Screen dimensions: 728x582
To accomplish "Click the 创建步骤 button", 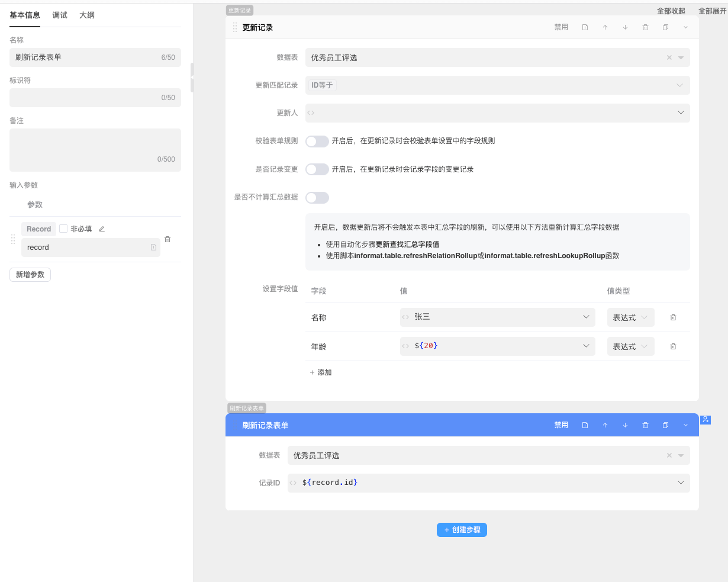I will click(x=462, y=530).
